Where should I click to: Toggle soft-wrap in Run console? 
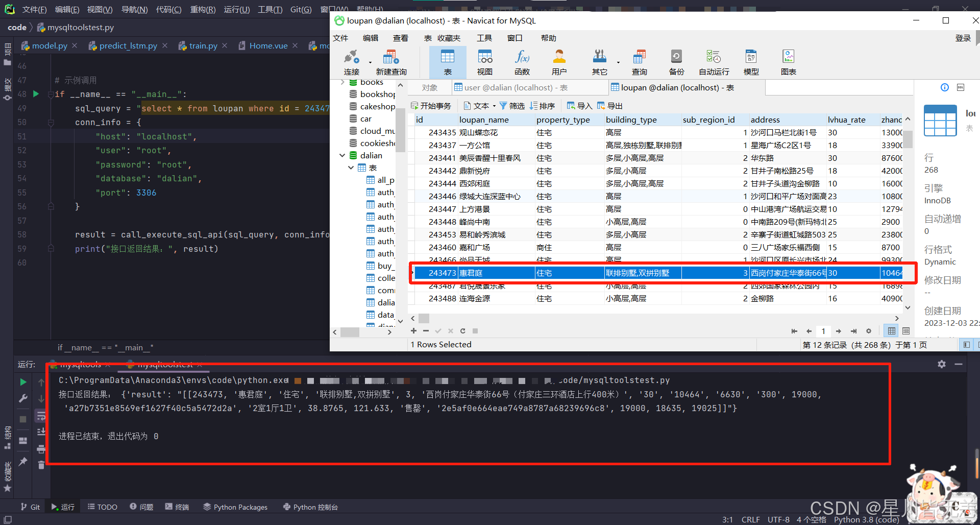coord(41,416)
